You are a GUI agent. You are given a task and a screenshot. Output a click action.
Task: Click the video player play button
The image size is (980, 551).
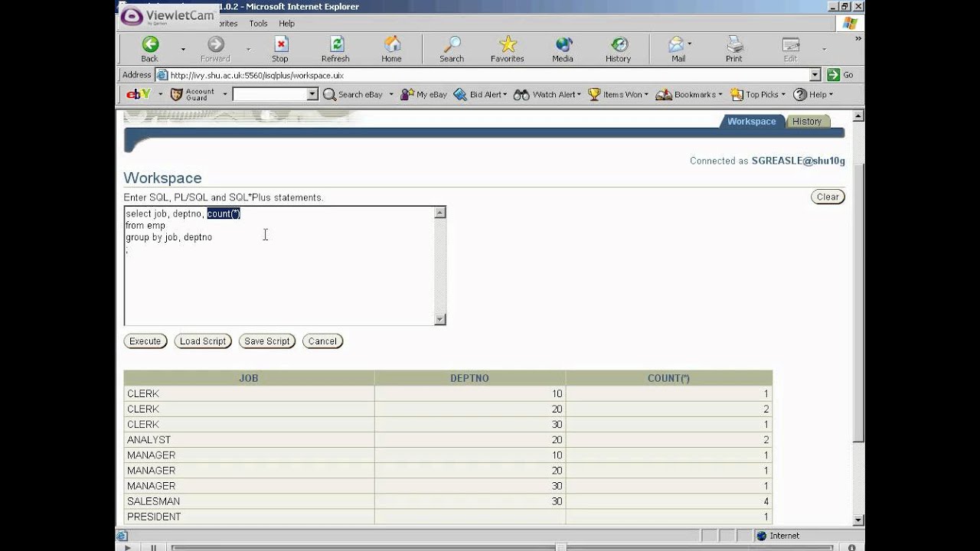coord(128,547)
